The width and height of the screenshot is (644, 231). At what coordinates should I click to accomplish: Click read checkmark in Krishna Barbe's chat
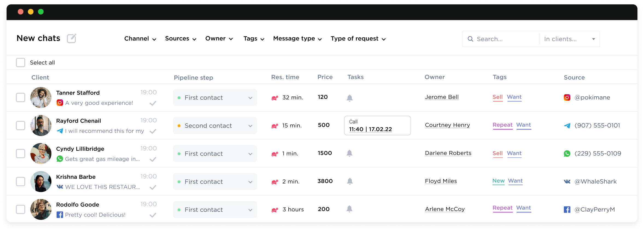point(153,187)
